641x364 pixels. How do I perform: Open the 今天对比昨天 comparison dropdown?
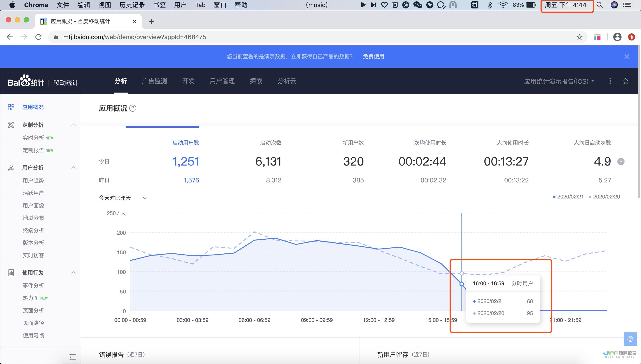(123, 198)
